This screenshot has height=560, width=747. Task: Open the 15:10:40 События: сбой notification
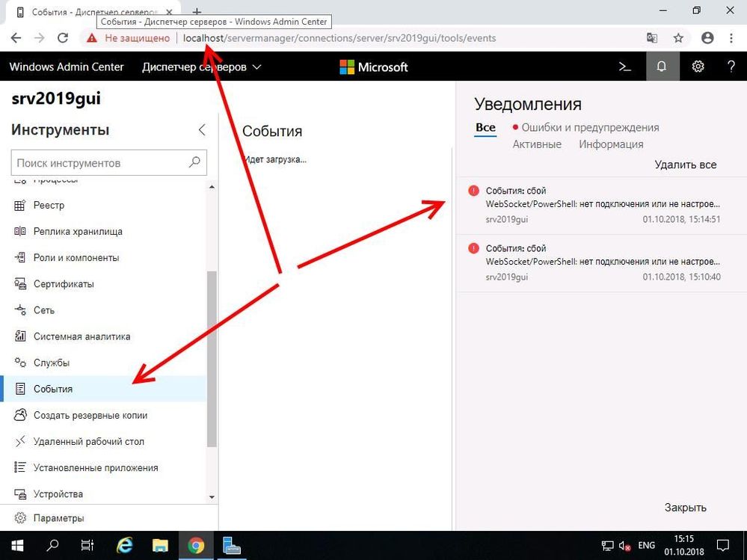[x=601, y=263]
